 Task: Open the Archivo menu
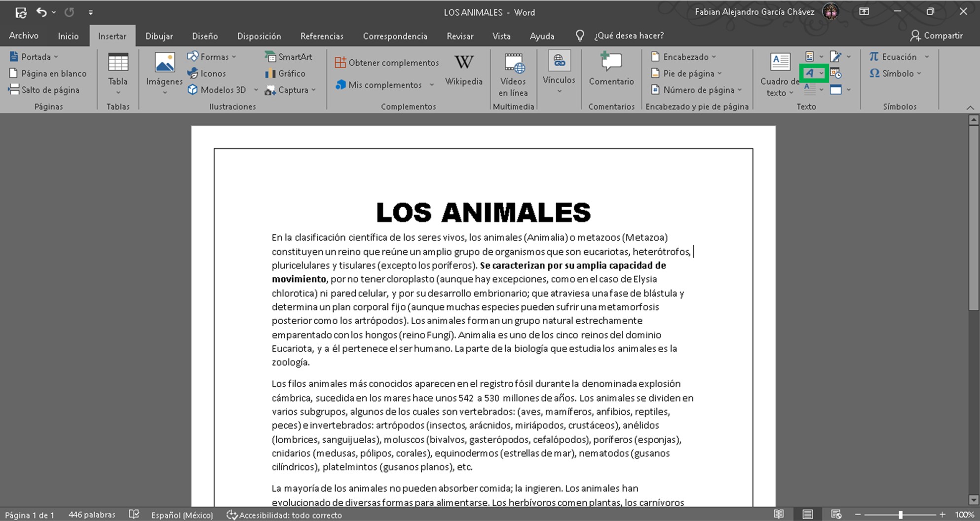click(24, 36)
